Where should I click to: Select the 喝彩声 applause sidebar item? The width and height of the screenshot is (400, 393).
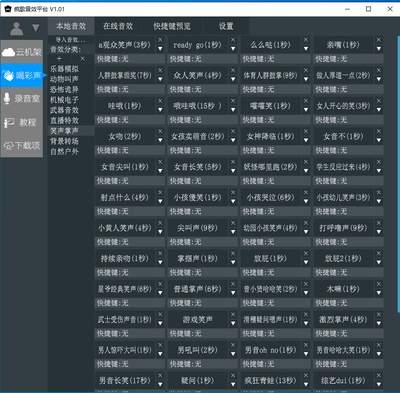(22, 76)
